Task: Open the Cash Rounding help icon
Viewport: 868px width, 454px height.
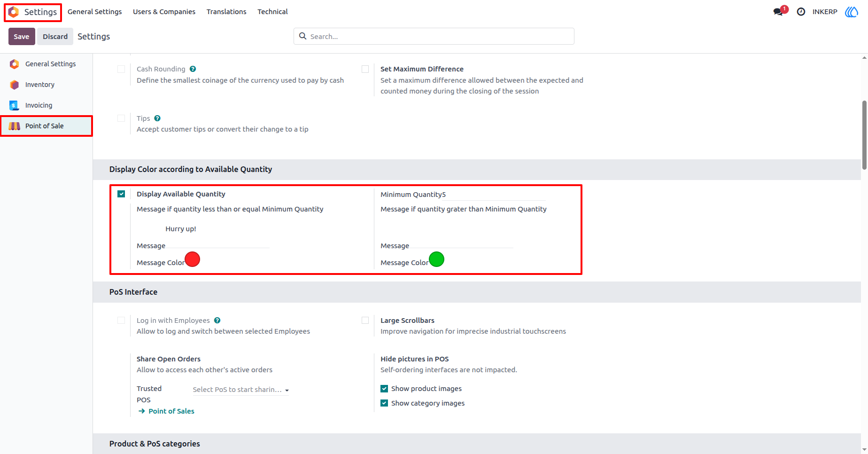Action: tap(193, 69)
